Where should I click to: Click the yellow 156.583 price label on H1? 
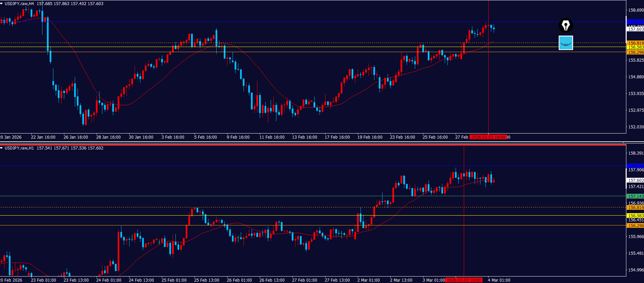(x=635, y=216)
